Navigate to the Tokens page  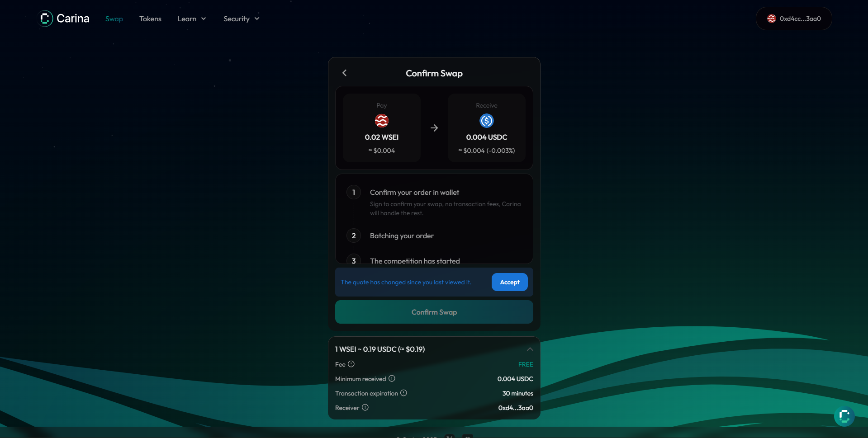point(150,19)
